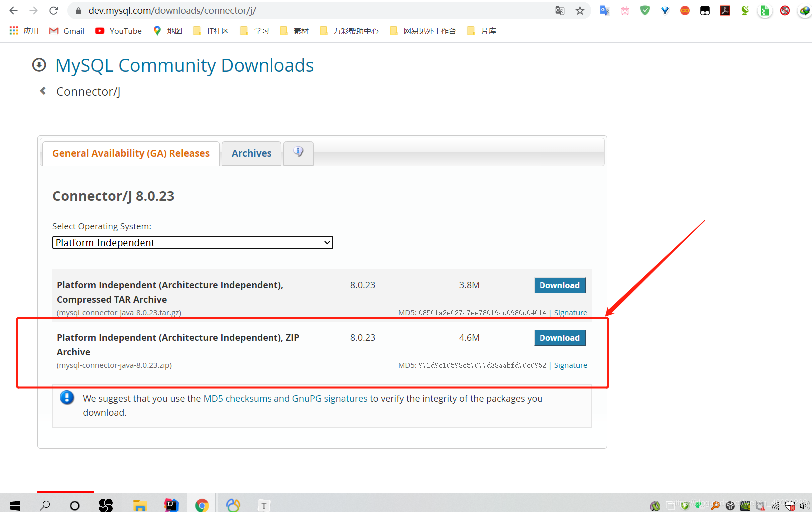Open the 学习 bookmark folder
This screenshot has height=512, width=812.
(255, 31)
